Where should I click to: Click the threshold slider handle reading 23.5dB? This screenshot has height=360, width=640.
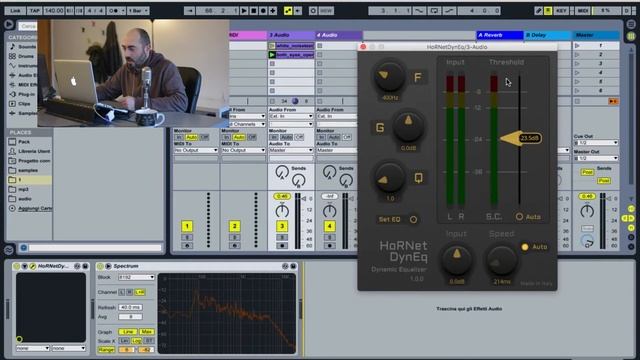tap(521, 138)
